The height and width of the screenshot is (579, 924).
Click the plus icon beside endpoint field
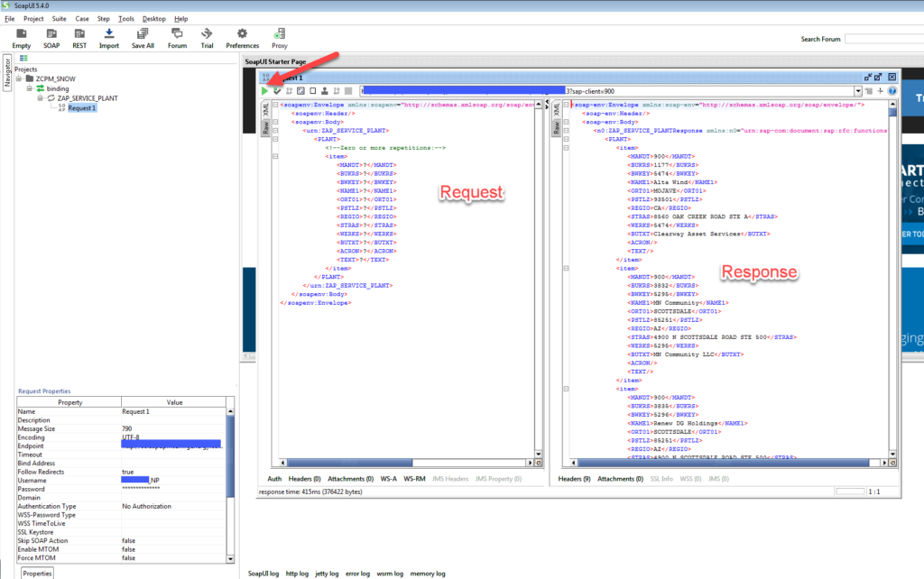(881, 91)
